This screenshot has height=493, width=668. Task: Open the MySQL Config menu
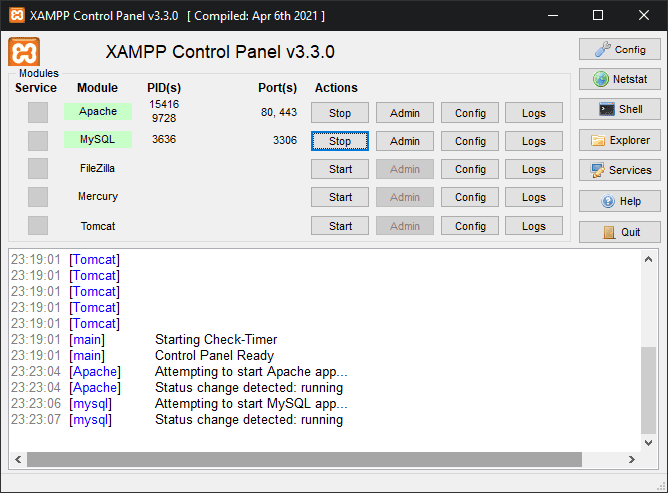[x=470, y=141]
